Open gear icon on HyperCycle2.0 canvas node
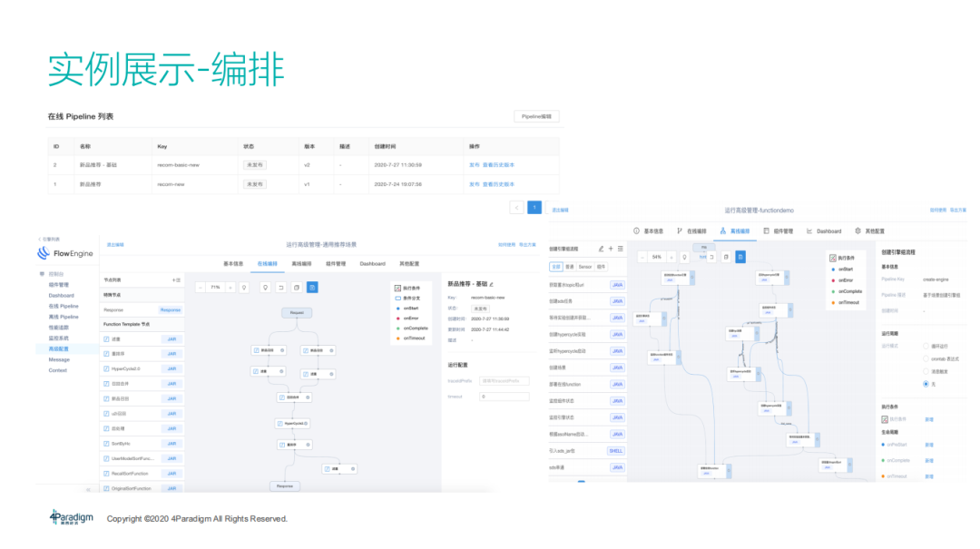The image size is (980, 549). [306, 424]
